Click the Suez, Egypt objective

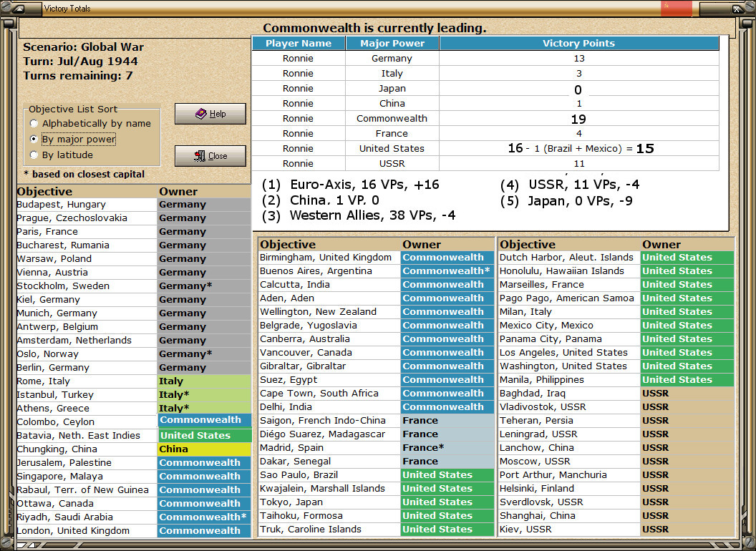(289, 379)
